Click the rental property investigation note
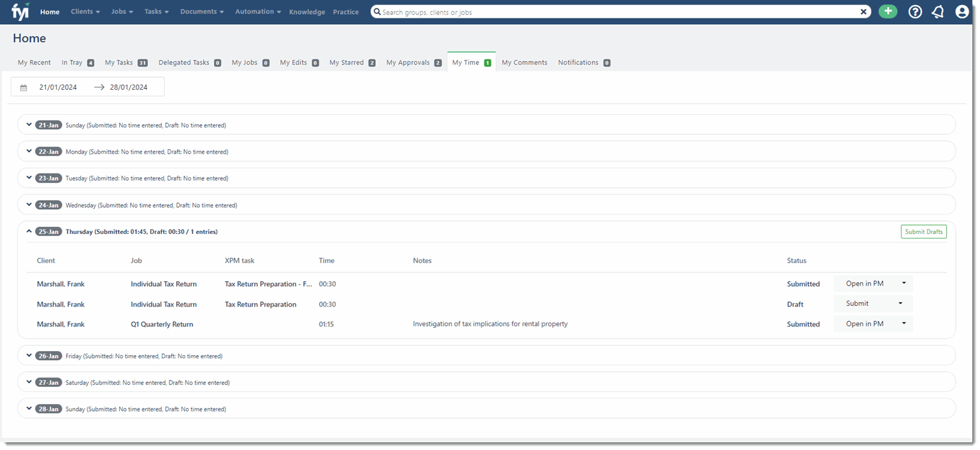 pos(490,324)
